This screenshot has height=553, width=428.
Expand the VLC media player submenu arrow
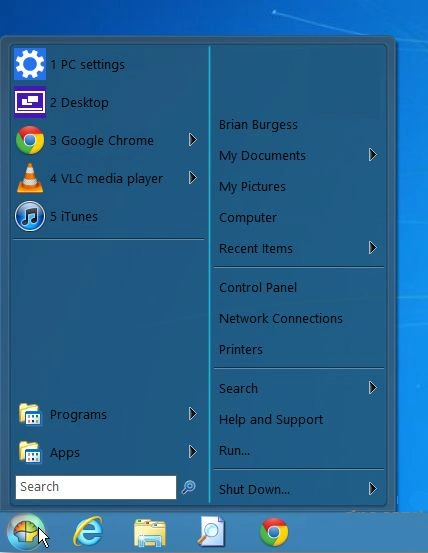pyautogui.click(x=192, y=178)
